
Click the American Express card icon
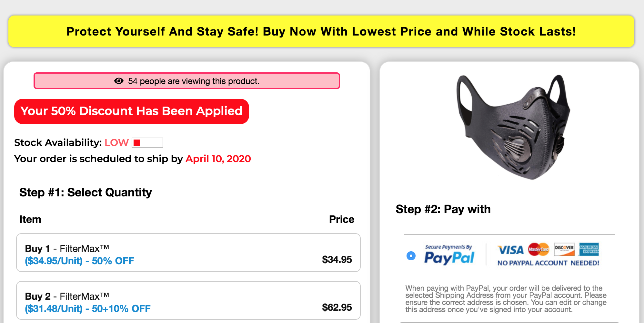(589, 249)
